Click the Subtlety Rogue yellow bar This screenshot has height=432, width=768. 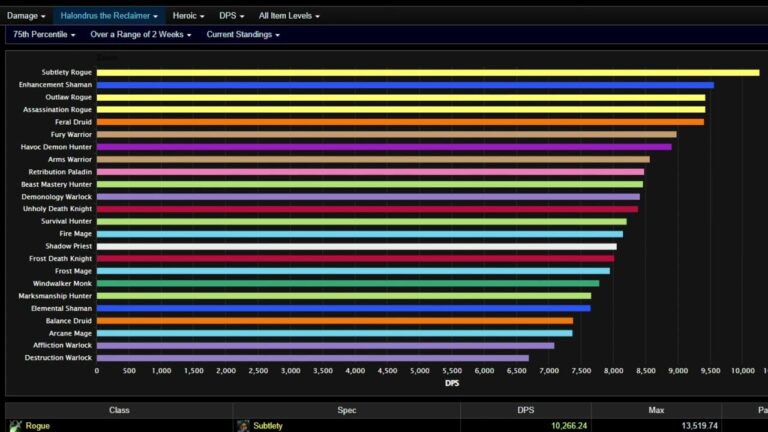[x=428, y=72]
